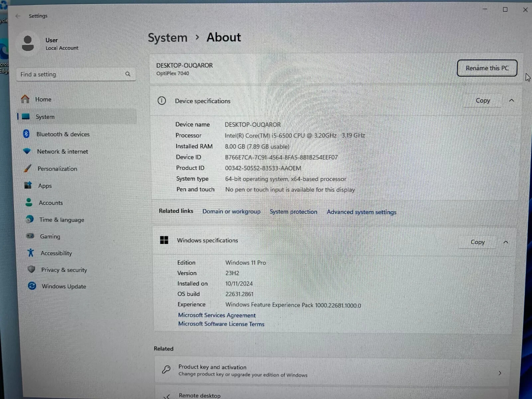This screenshot has width=532, height=399.
Task: Select Device name DESKTOP-OUQAROR value
Action: [253, 124]
